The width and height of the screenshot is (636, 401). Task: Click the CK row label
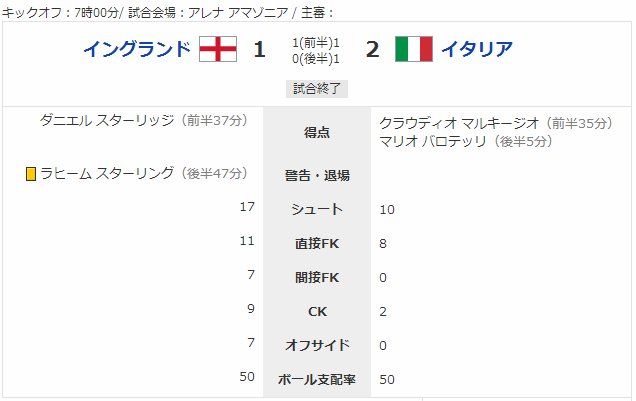pyautogui.click(x=317, y=311)
